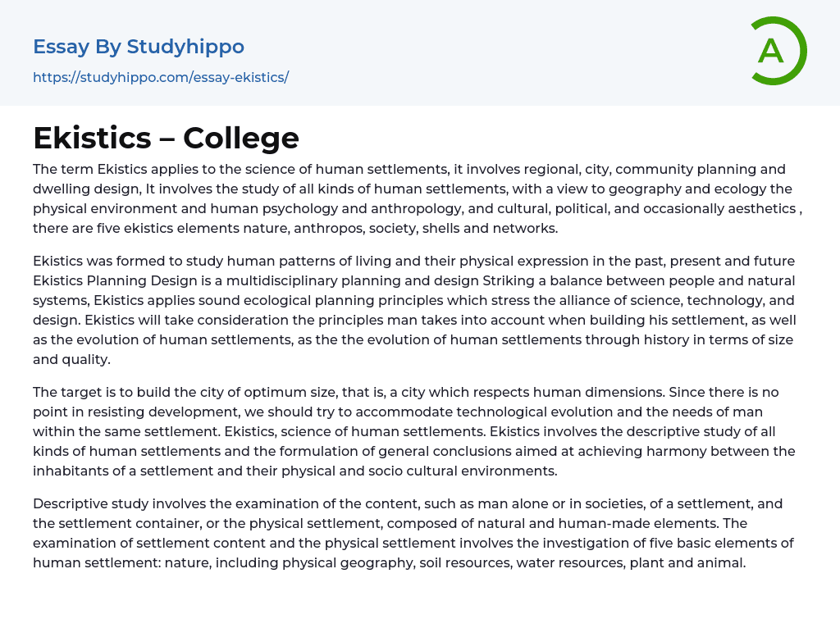The height and width of the screenshot is (619, 840).
Task: Click the 'Essay By Studyhippo' header text
Action: (139, 47)
